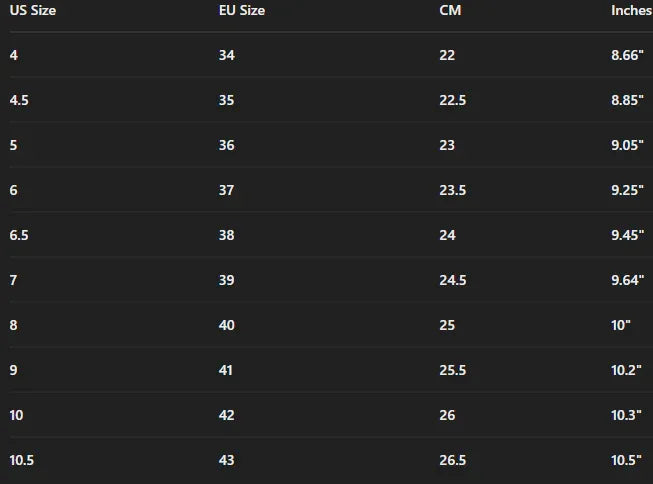653x484 pixels.
Task: Select the 22.5 centimeter cell
Action: pos(452,100)
